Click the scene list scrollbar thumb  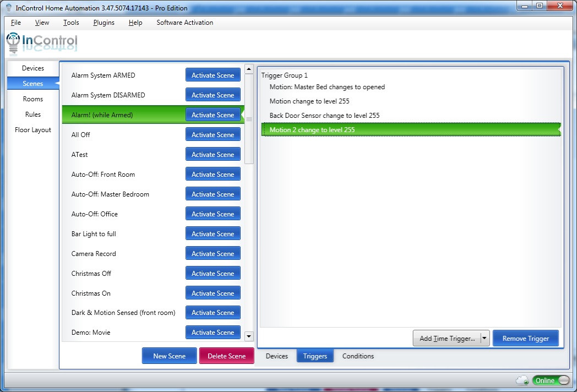249,119
